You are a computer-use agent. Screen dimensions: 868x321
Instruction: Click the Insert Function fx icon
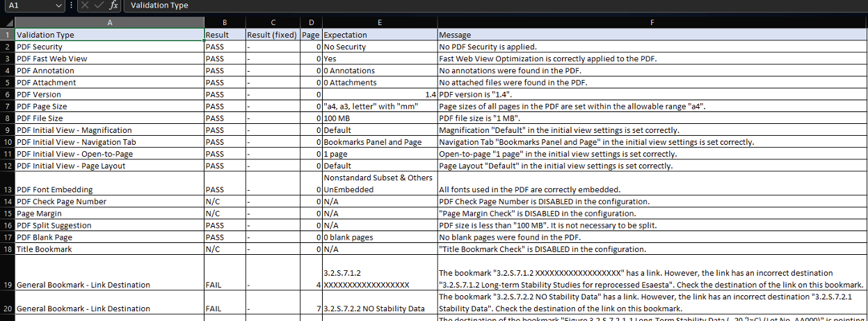[x=114, y=5]
